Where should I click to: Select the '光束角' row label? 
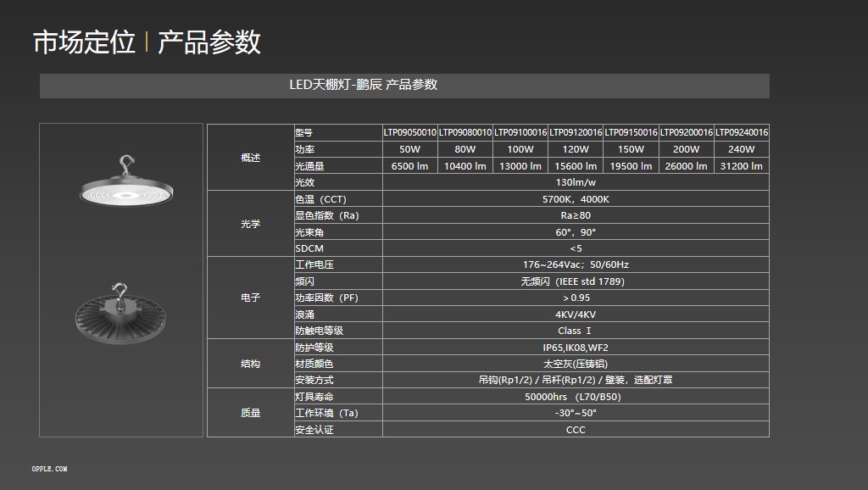pos(309,232)
